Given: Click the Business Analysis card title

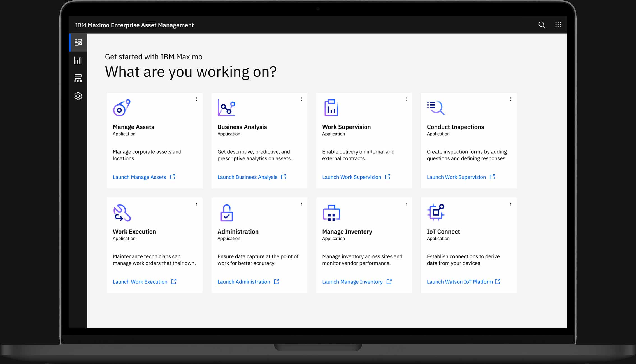Looking at the screenshot, I should pos(242,127).
